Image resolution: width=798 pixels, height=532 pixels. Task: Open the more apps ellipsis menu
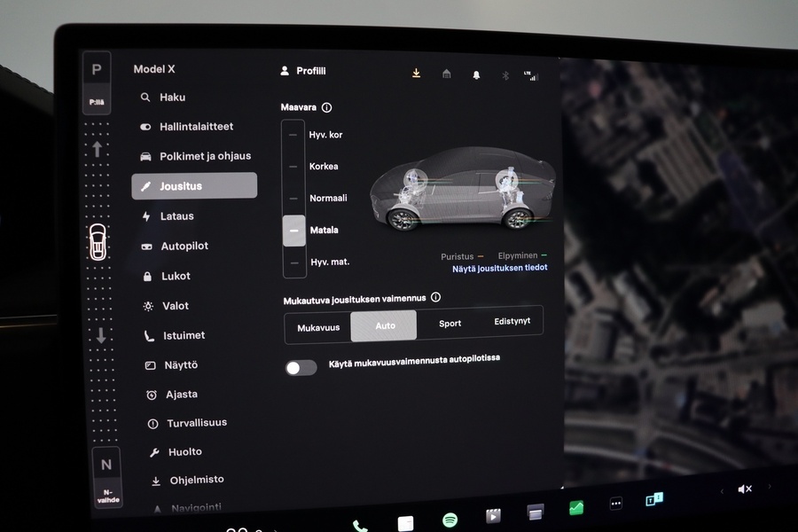point(615,503)
